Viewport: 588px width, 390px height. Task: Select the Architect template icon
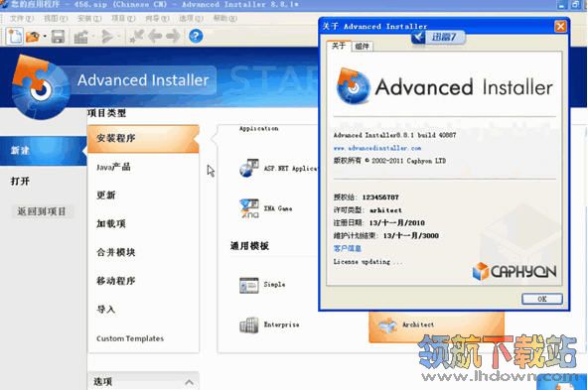(x=387, y=325)
